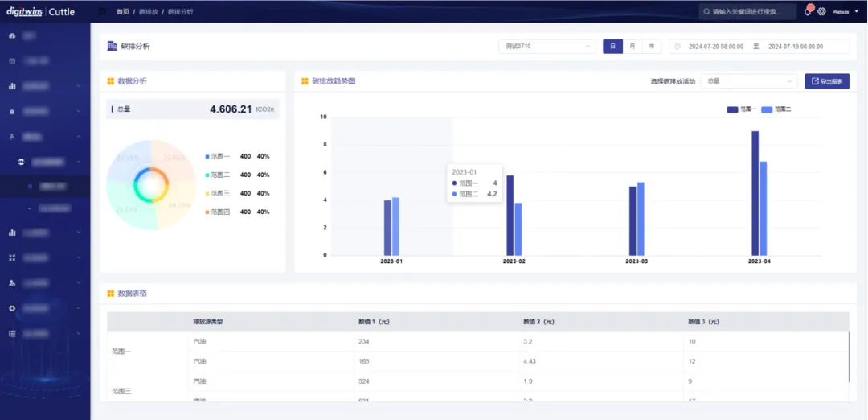Toggle the sidebar collapse icon beside breadcrumb
This screenshot has width=868, height=420.
(x=102, y=11)
